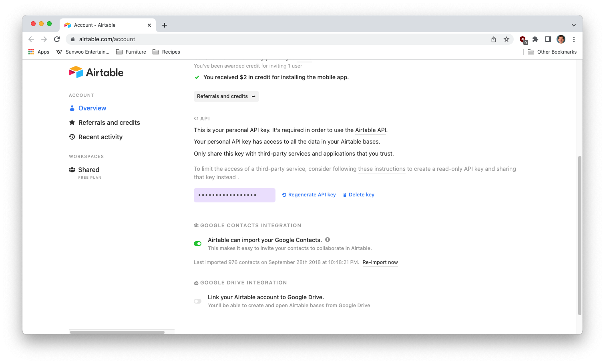Open the Apps grid shortcut
605x364 pixels.
tap(39, 52)
